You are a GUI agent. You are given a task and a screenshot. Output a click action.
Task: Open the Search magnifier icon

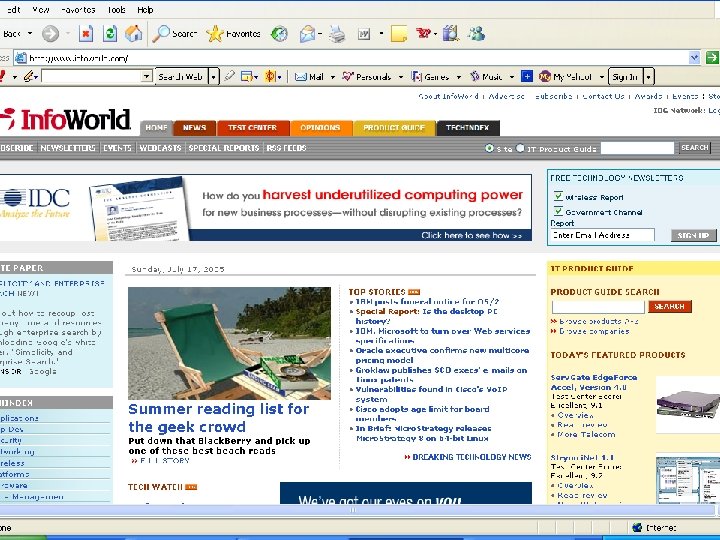click(161, 34)
